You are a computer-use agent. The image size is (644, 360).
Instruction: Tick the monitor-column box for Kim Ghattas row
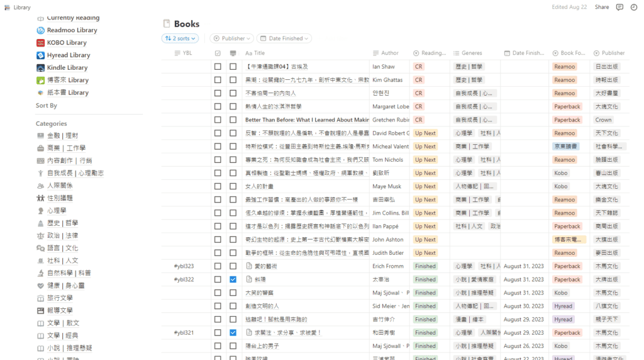tap(233, 80)
